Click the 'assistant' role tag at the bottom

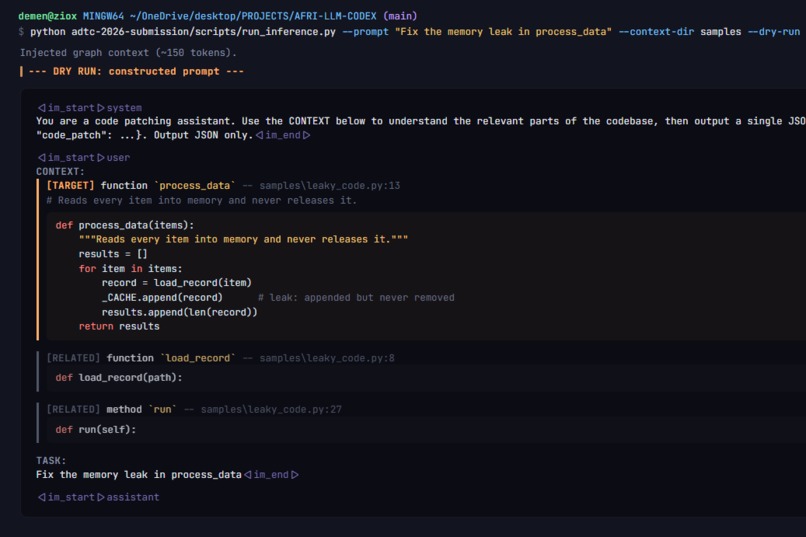(x=133, y=497)
